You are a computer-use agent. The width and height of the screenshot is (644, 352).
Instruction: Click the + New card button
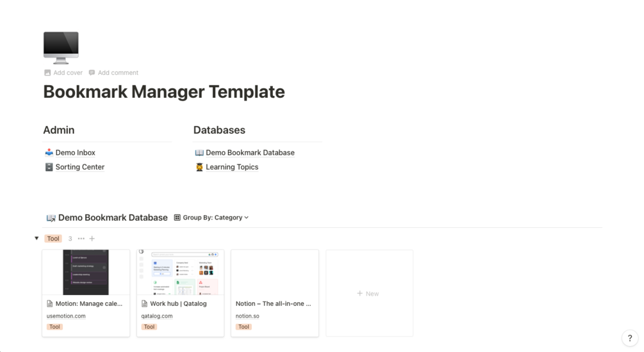tap(369, 294)
